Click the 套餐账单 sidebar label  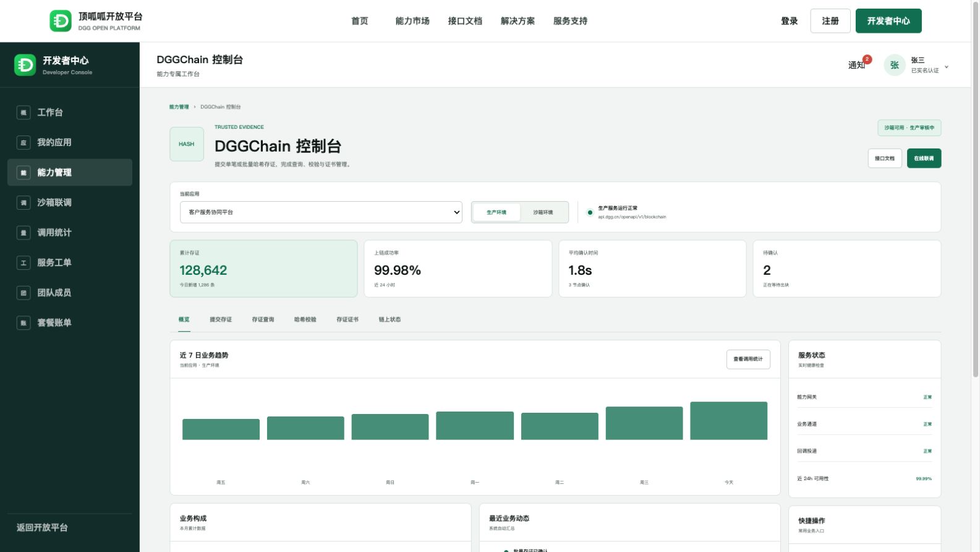coord(54,323)
